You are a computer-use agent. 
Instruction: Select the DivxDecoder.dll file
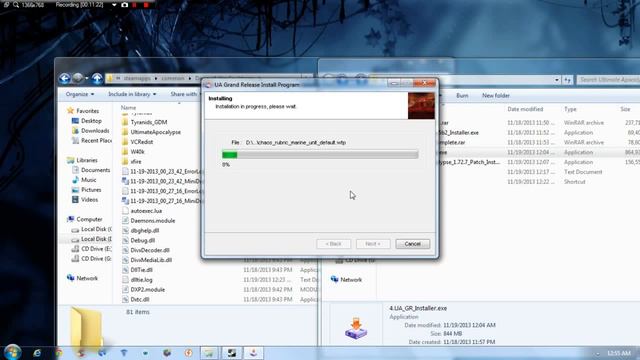[x=146, y=250]
